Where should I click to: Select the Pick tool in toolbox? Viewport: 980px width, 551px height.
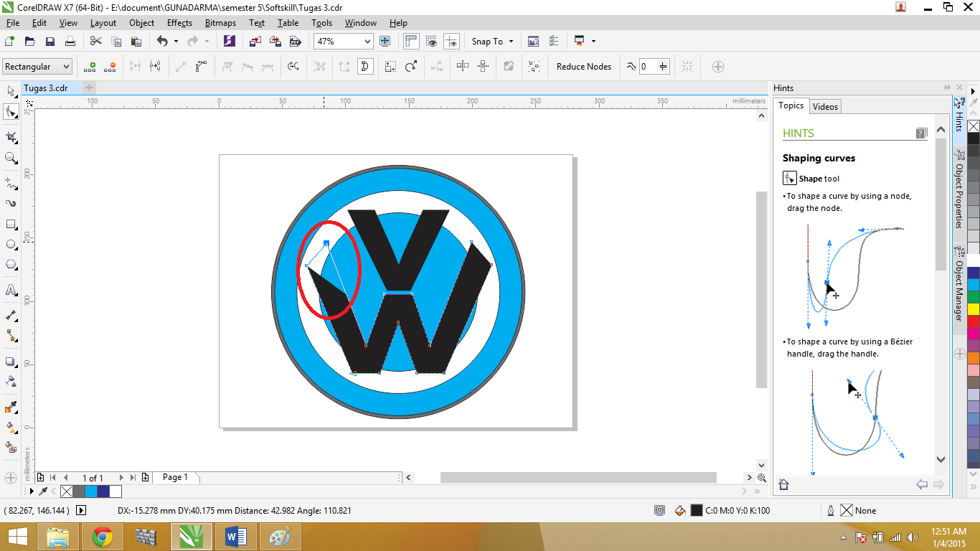[x=11, y=91]
